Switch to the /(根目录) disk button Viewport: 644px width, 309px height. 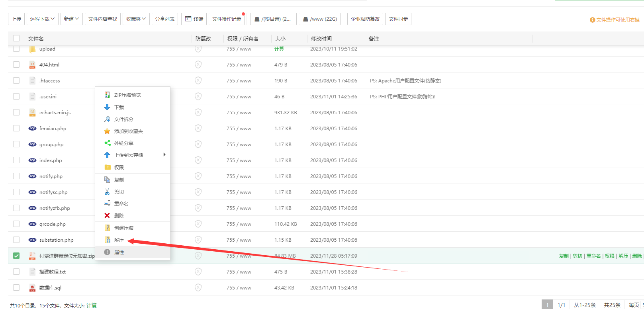[273, 19]
